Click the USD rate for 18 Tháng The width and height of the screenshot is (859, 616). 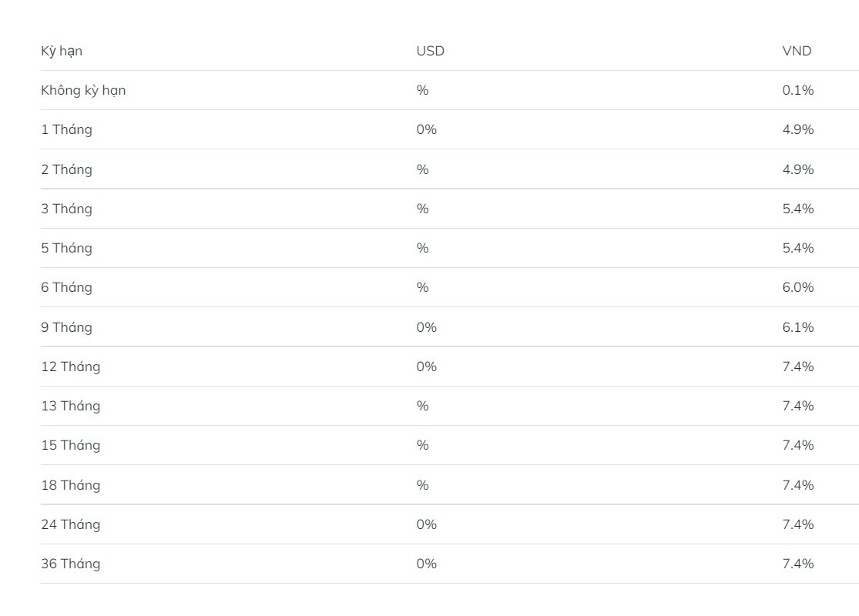tap(422, 485)
